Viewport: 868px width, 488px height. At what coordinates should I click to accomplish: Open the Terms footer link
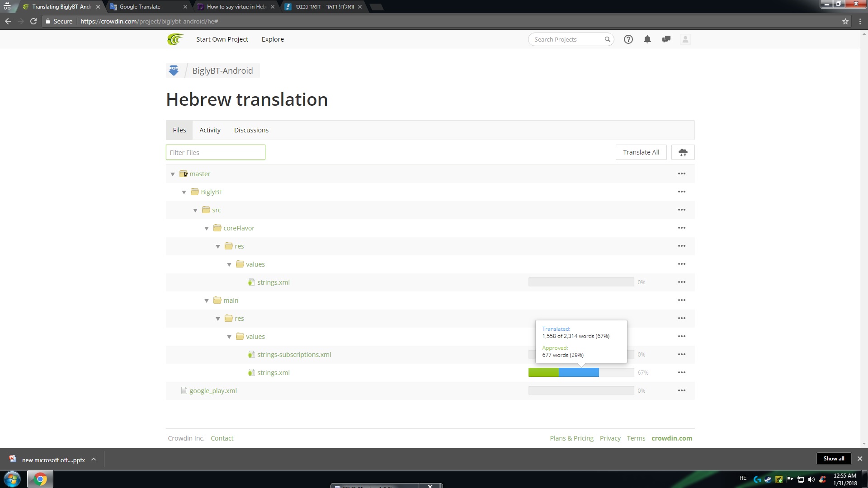click(x=636, y=438)
